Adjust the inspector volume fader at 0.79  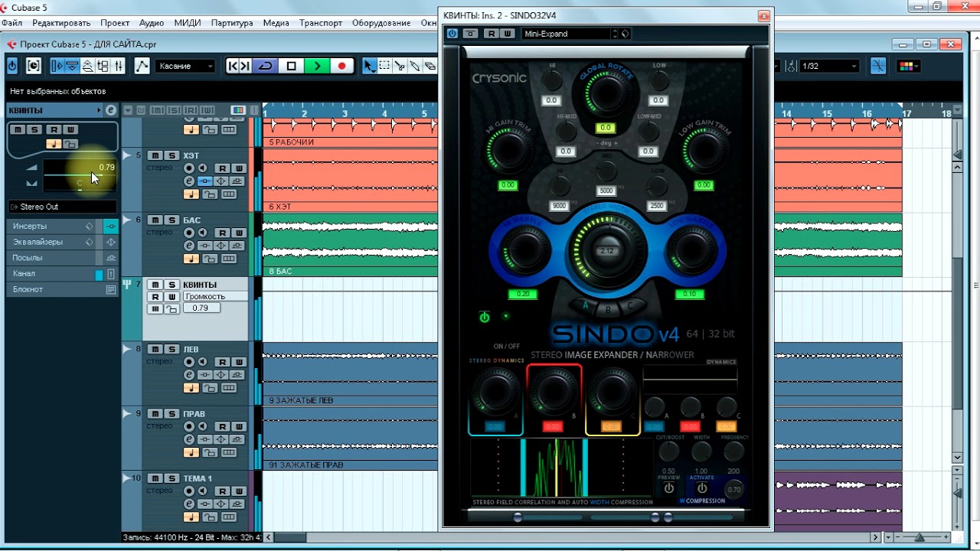(x=80, y=176)
